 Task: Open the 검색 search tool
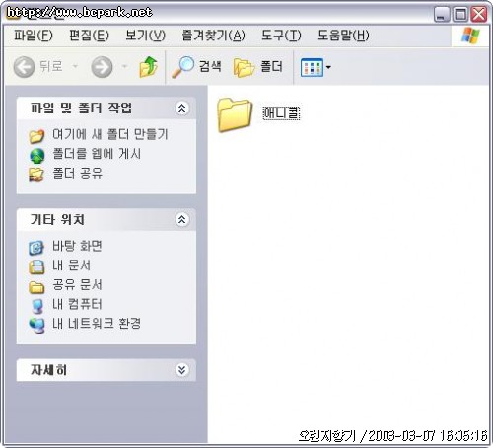tap(196, 67)
